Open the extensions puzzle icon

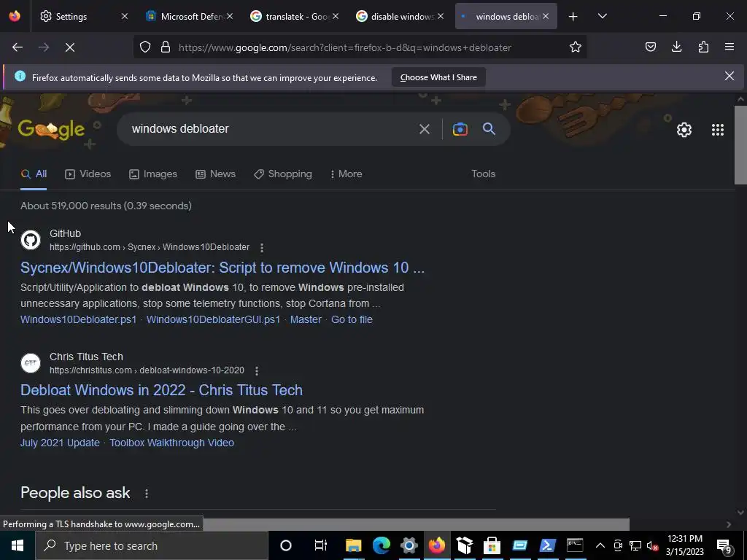703,47
